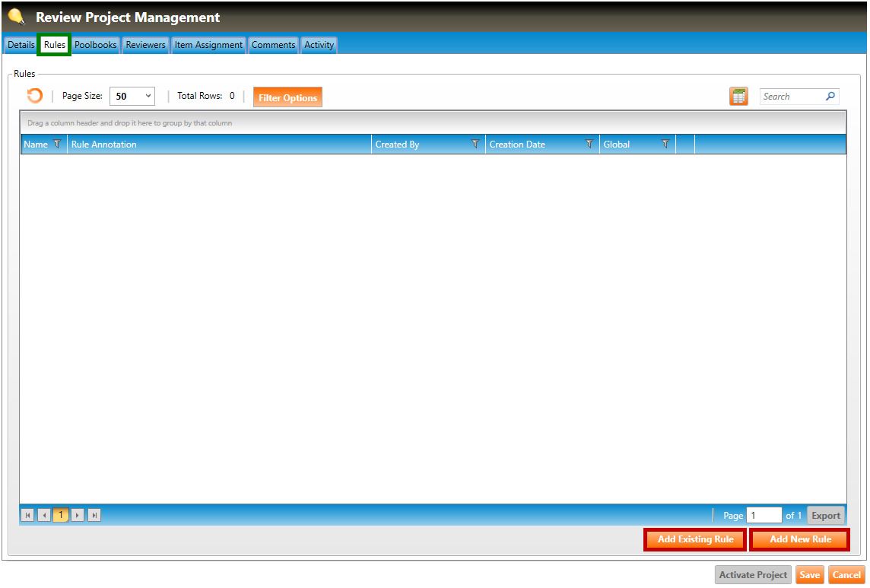Screen dimensions: 870x588
Task: Open the Item Assignment tab
Action: point(208,45)
